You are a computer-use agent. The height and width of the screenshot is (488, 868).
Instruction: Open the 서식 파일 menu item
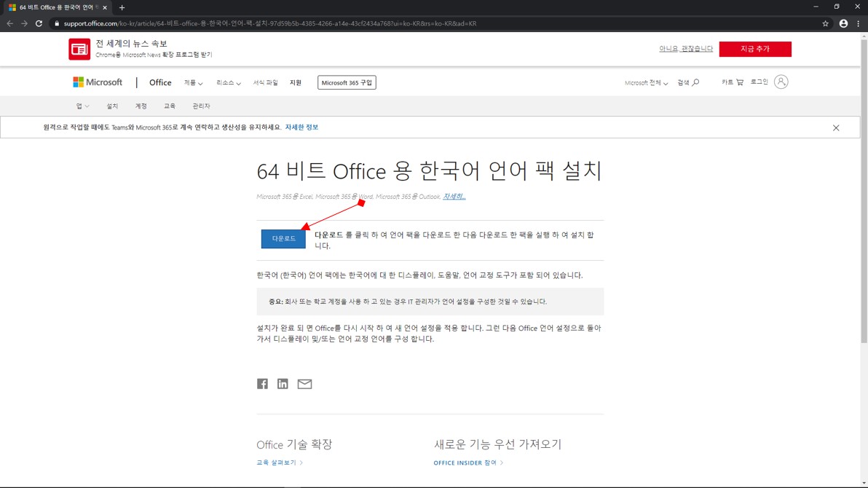(265, 82)
